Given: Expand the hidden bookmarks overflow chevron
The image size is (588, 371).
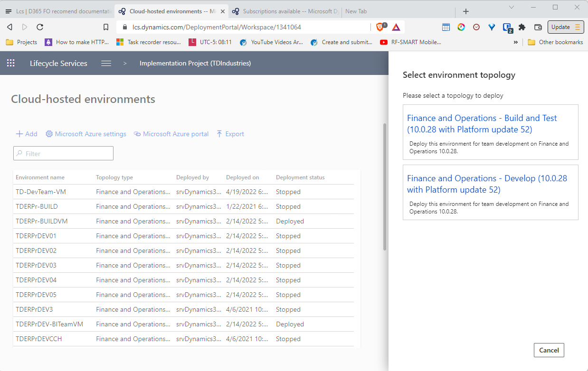Looking at the screenshot, I should tap(516, 42).
